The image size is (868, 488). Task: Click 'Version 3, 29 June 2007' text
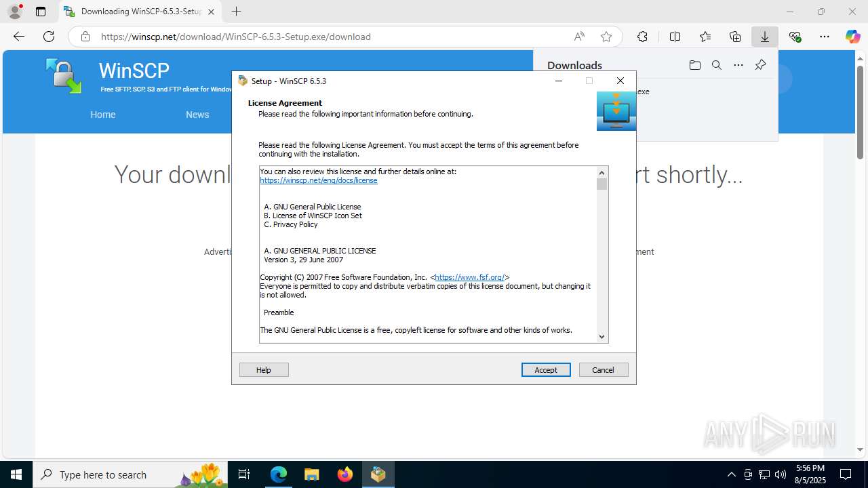tap(304, 260)
